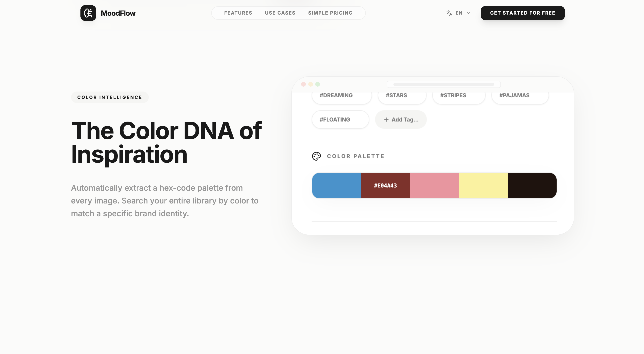Click the address bar in the browser mockup
This screenshot has width=644, height=354.
(x=443, y=84)
